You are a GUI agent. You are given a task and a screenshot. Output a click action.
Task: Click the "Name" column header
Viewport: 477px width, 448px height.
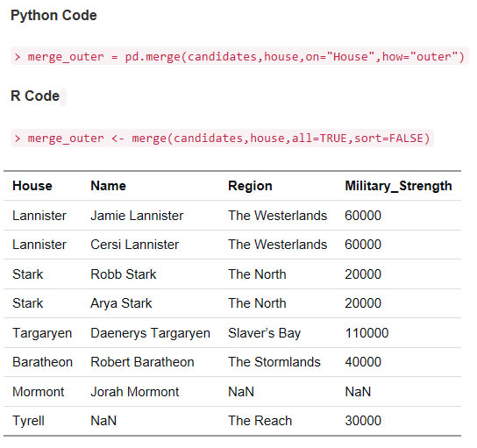coord(109,186)
